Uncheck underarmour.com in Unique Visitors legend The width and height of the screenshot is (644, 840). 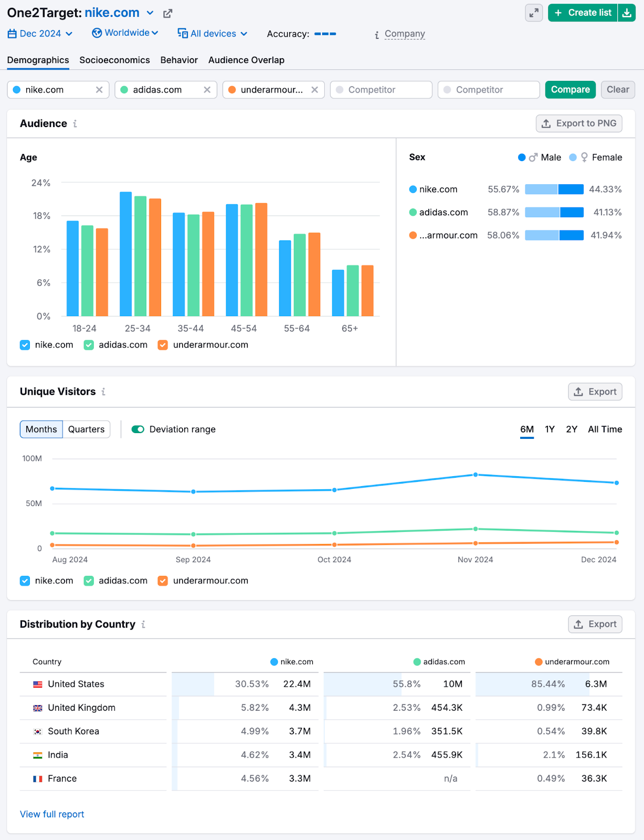click(x=163, y=581)
